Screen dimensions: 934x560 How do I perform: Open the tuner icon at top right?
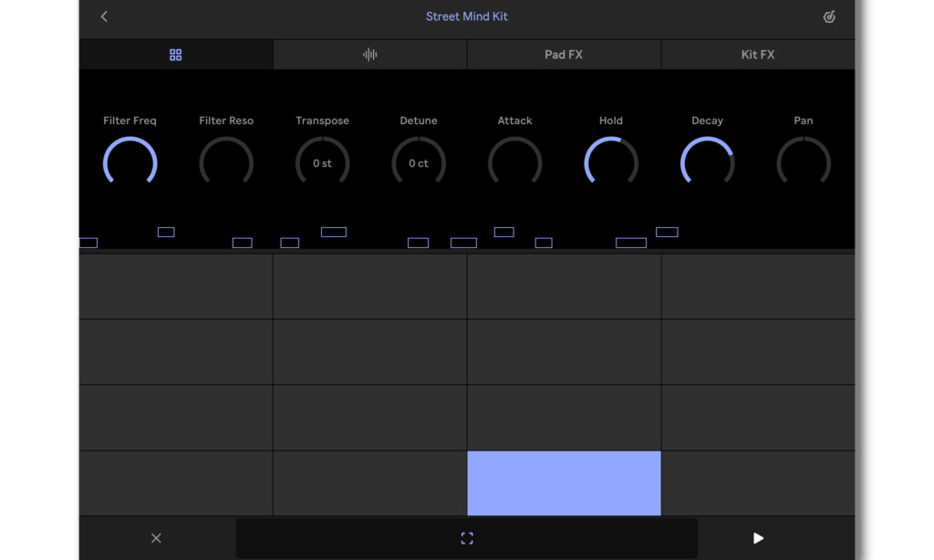pos(829,16)
